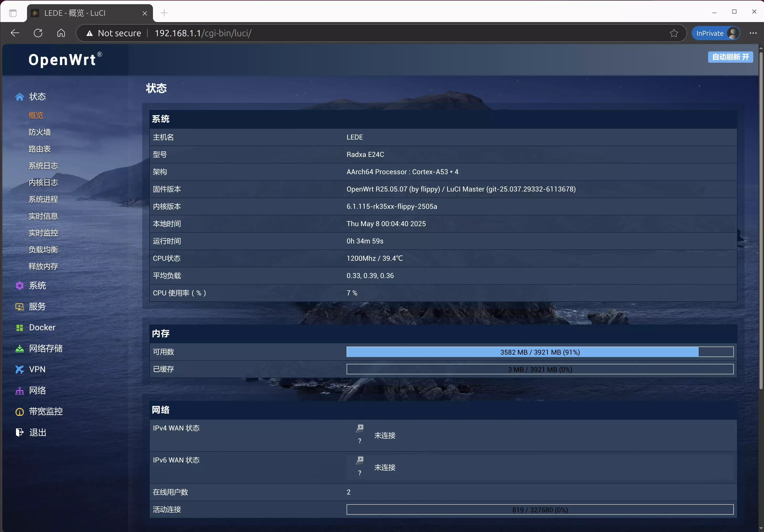This screenshot has height=532, width=764.
Task: Toggle the 自动刷新 开 auto-refresh button
Action: pos(730,57)
